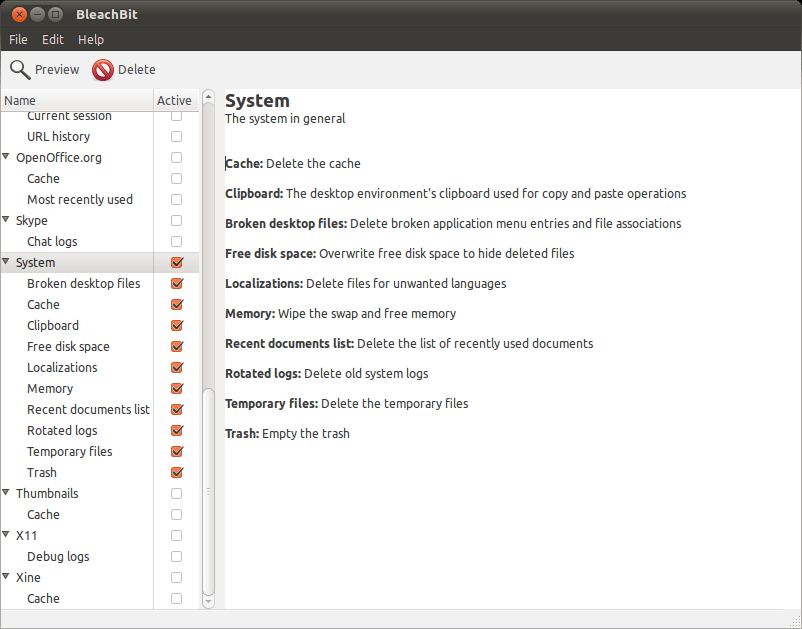This screenshot has width=802, height=629.
Task: Open the Help menu
Action: (91, 39)
